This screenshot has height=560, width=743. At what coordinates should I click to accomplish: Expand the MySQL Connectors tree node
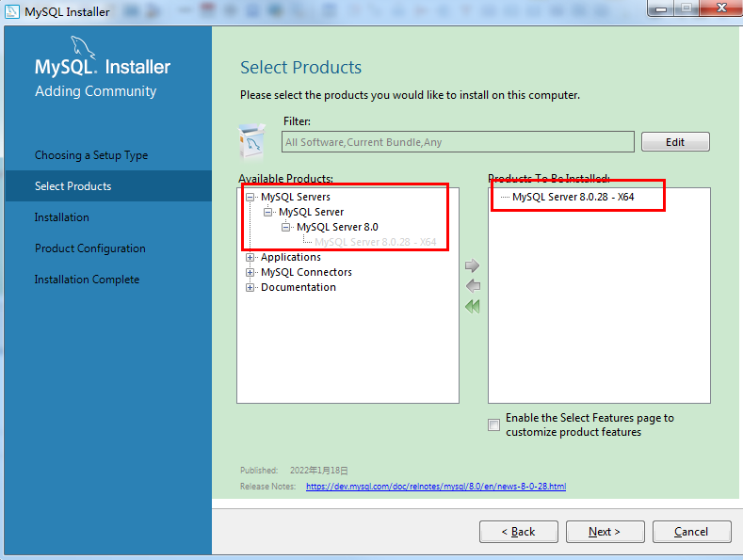click(x=250, y=273)
